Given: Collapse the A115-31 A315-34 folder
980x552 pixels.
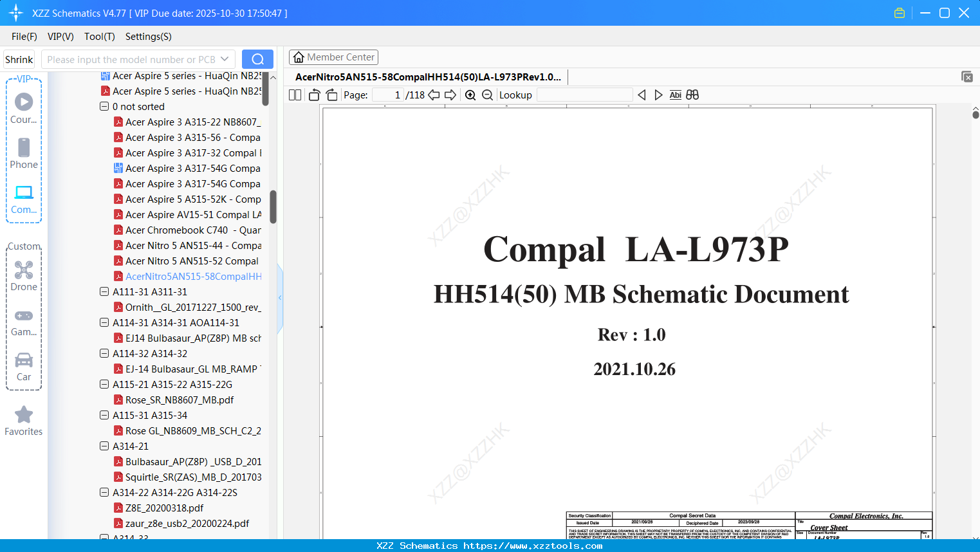Looking at the screenshot, I should (x=104, y=416).
